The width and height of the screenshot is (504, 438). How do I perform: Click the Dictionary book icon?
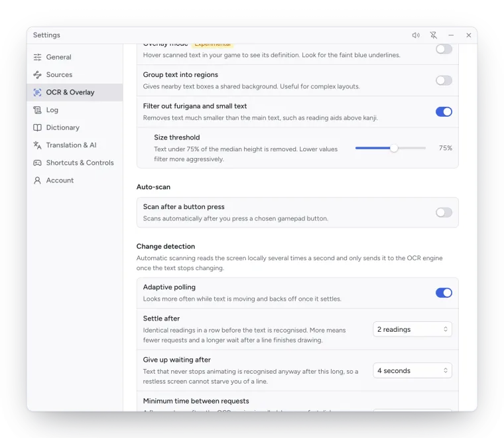point(37,127)
